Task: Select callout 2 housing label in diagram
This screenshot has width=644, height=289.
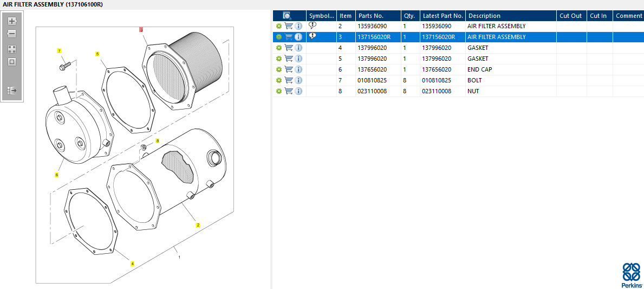Action: 198,225
